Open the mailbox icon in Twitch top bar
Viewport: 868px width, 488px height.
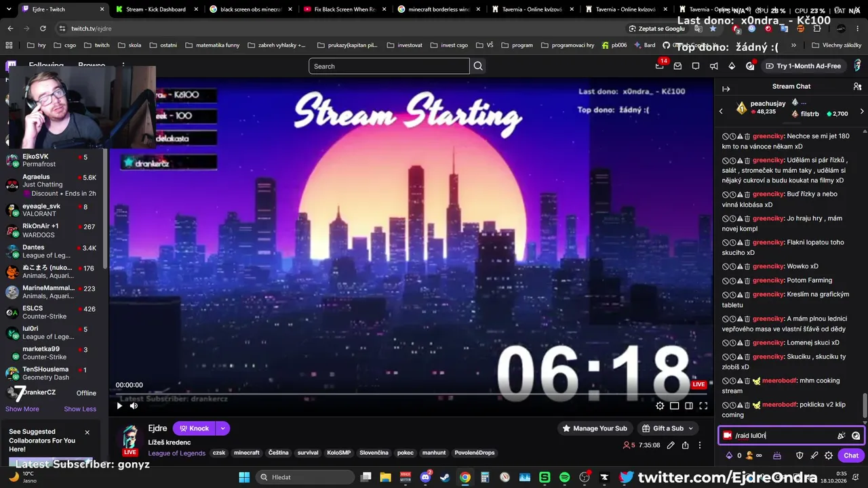(677, 66)
